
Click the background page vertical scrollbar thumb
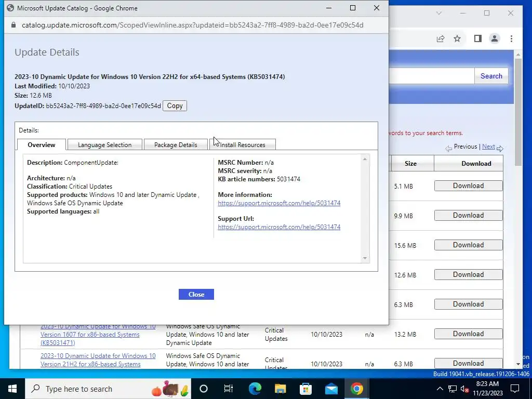click(x=518, y=112)
